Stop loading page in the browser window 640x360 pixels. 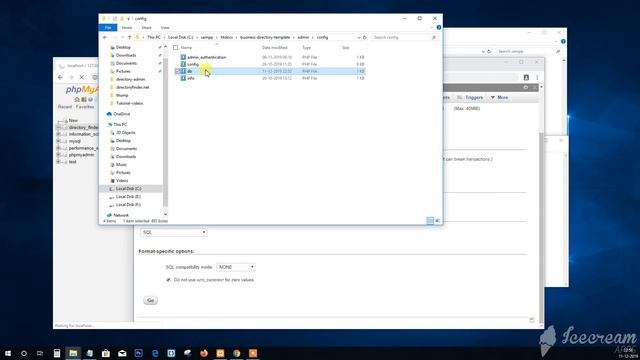82,77
